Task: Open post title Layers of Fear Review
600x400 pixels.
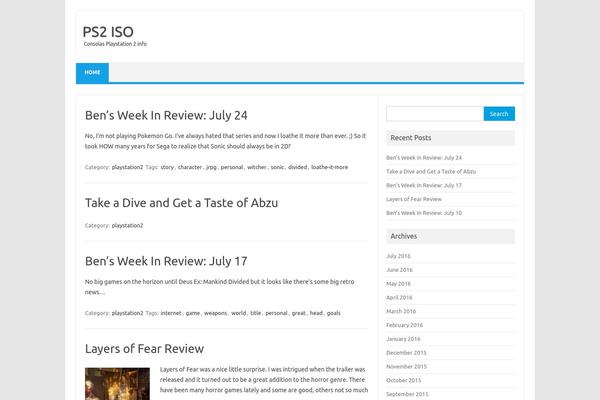Action: coord(144,349)
